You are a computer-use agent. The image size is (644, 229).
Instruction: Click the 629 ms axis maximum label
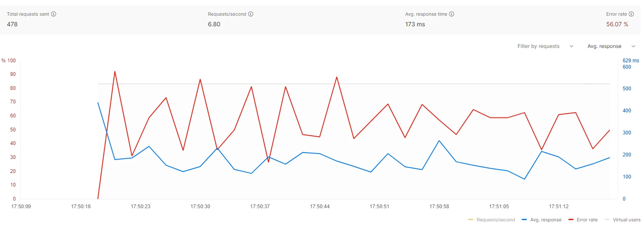[x=631, y=61]
